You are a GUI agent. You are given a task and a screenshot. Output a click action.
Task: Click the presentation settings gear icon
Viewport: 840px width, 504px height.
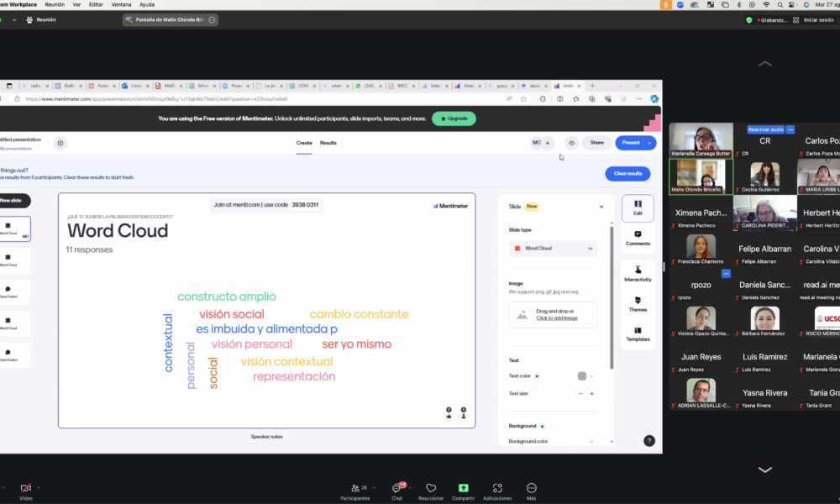60,143
